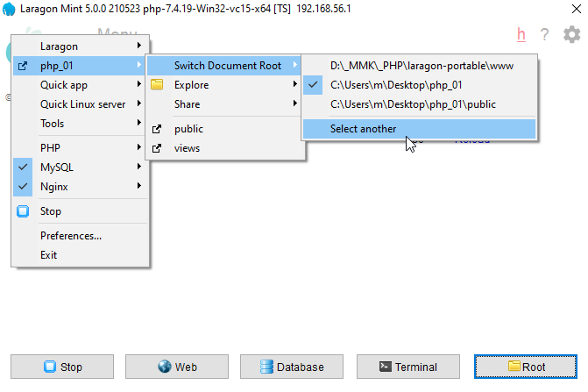
Task: Click the red 'h' icon
Action: click(521, 35)
